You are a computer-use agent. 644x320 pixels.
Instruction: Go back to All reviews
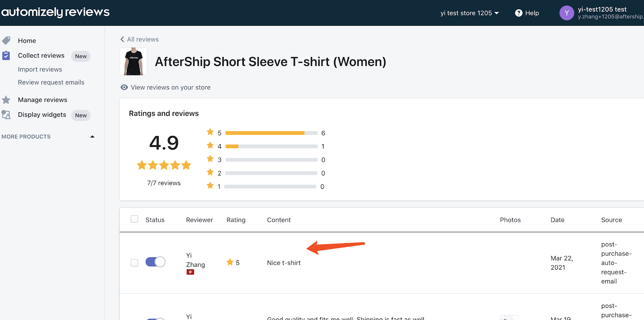[x=143, y=39]
